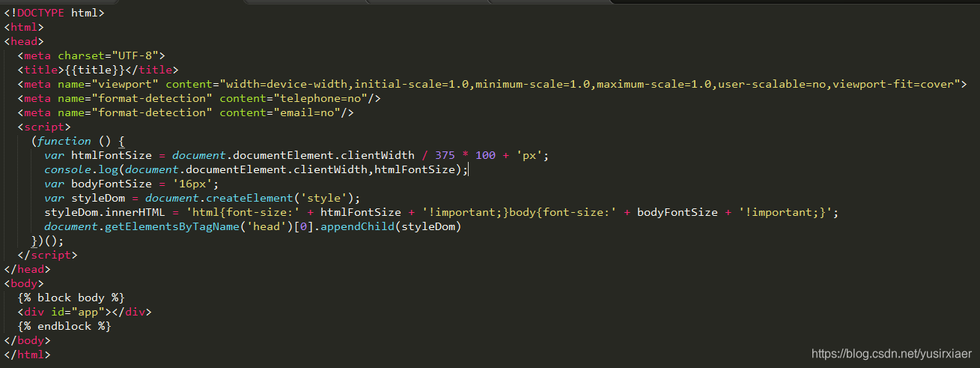
Task: Click the <!DOCTYPE html> declaration line
Action: pos(54,13)
